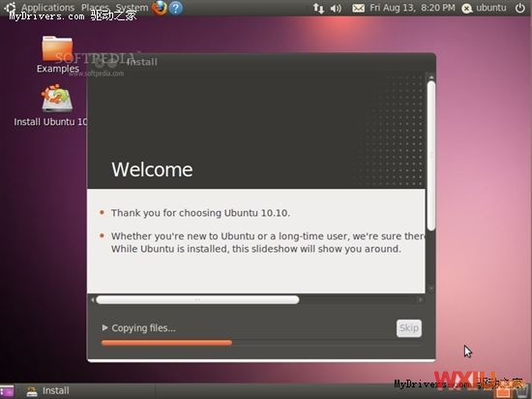Click the scroll-right arrow of the slideshow

[x=421, y=300]
